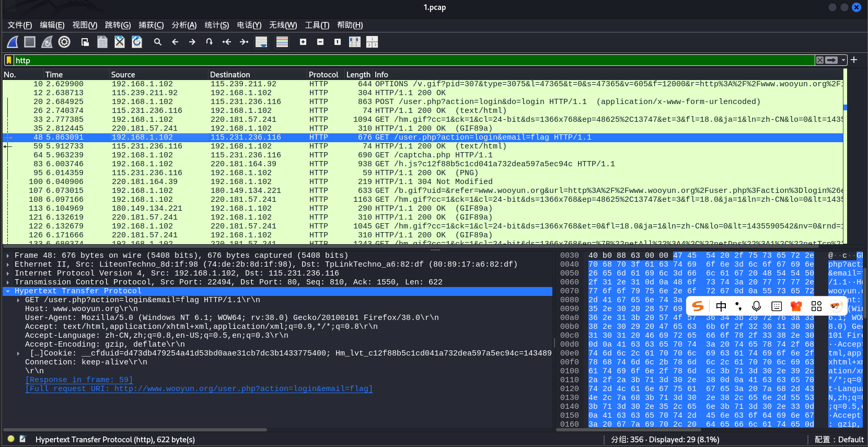Screen dimensions: 868x447
Task: Click the expert info status circle
Action: click(x=11, y=439)
